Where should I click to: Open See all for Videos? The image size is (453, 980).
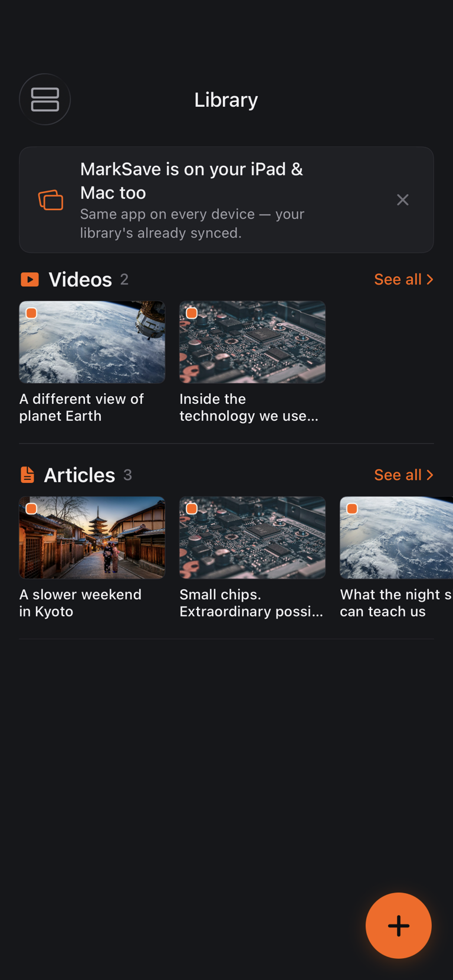click(404, 279)
